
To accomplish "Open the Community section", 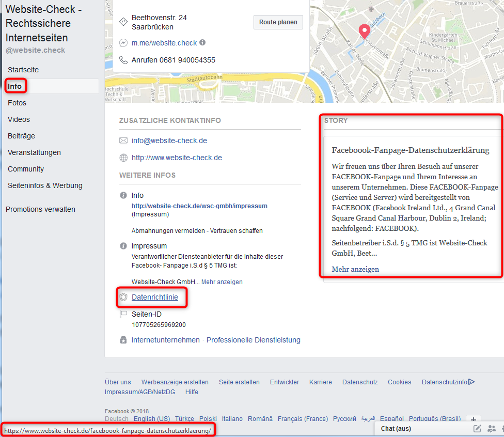I will click(26, 169).
